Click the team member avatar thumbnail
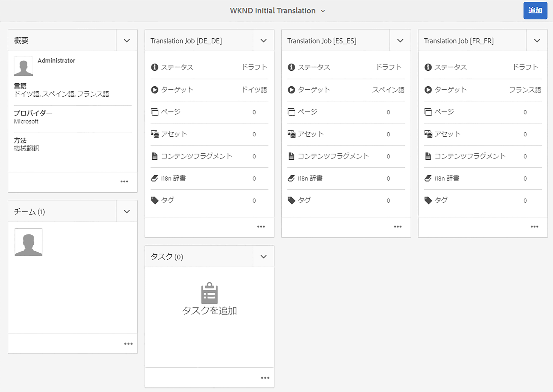553x392 pixels. [29, 242]
